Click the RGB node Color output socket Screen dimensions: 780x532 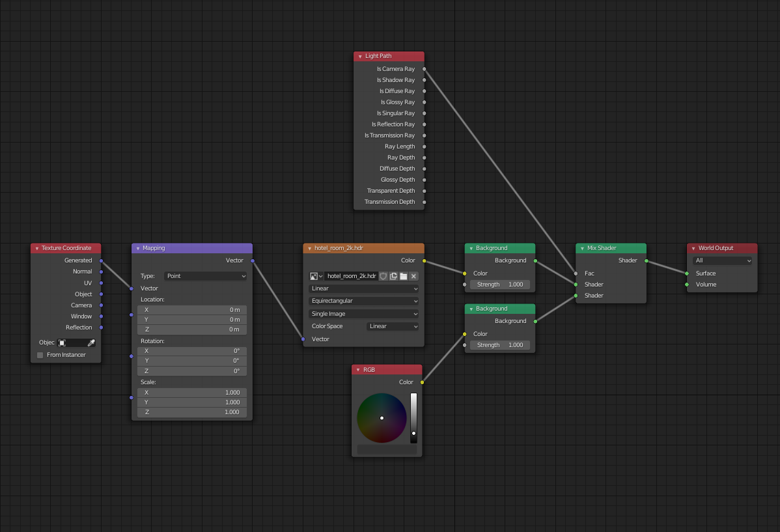(422, 382)
